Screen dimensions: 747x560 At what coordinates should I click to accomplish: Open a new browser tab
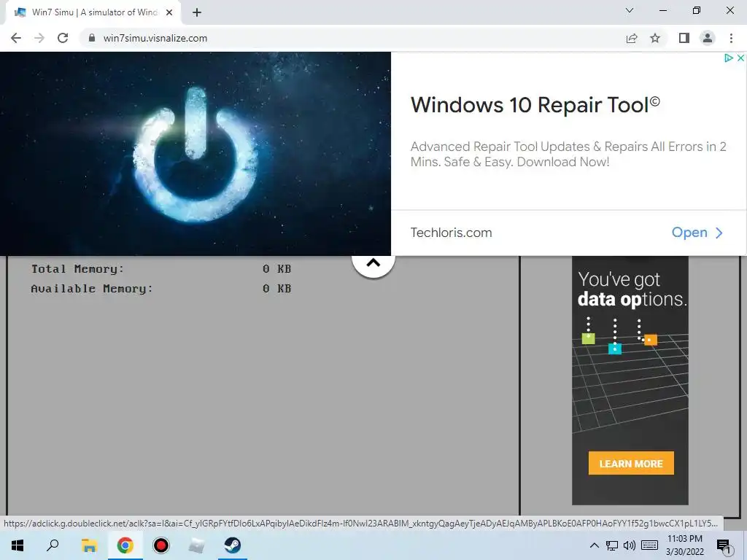[x=197, y=12]
